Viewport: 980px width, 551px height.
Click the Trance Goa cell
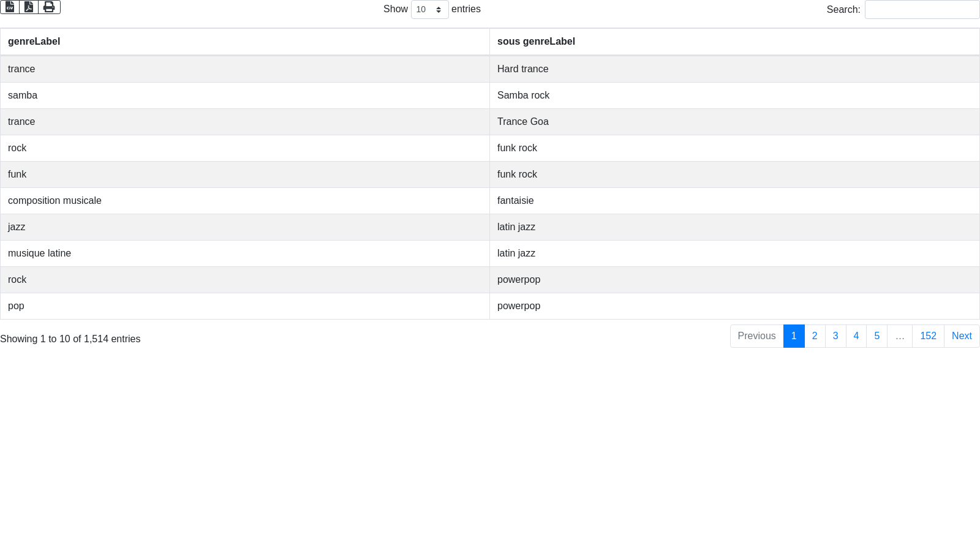522,122
